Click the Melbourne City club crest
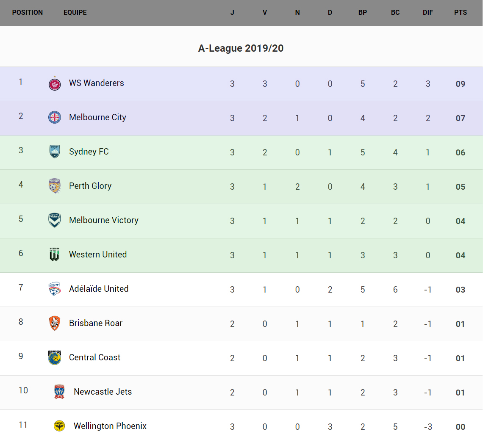 [x=55, y=117]
